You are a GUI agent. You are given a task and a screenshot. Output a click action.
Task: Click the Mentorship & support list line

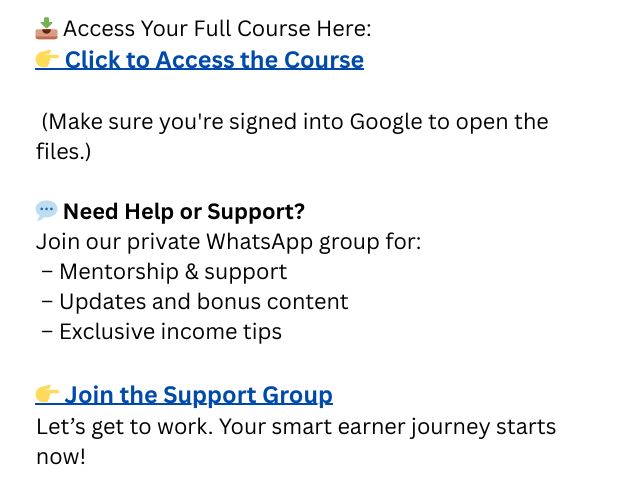click(x=164, y=271)
